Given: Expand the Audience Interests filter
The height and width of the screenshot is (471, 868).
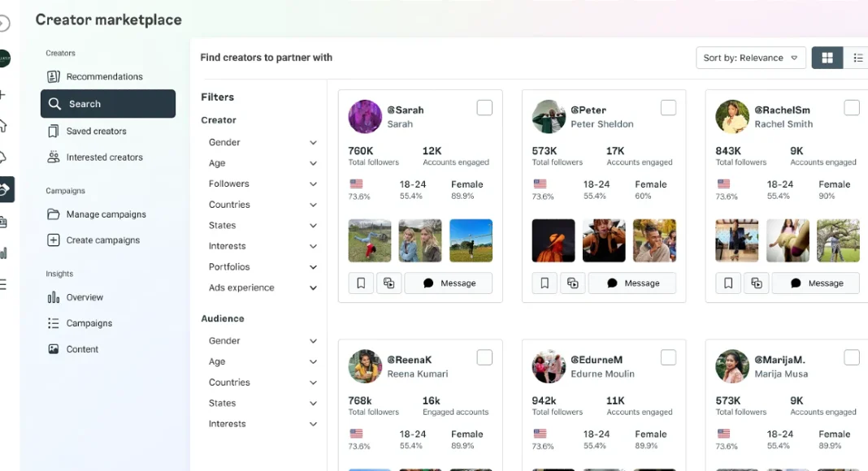Looking at the screenshot, I should pyautogui.click(x=263, y=423).
